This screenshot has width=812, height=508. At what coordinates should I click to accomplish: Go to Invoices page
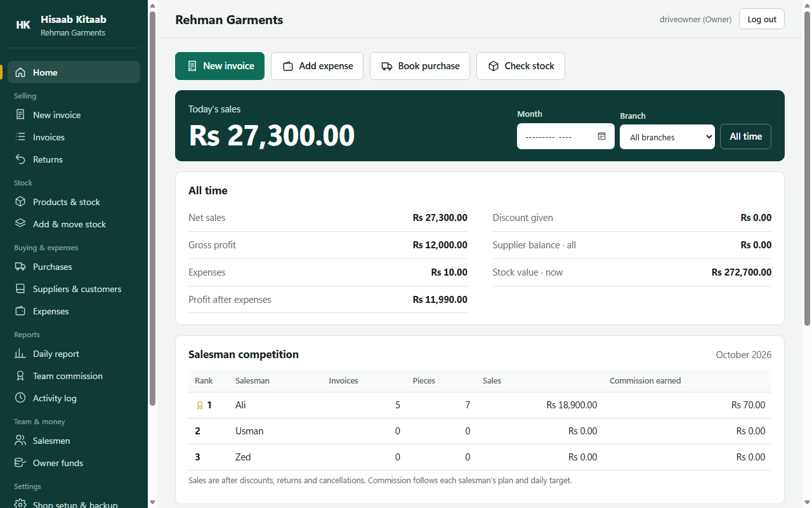coord(74,137)
